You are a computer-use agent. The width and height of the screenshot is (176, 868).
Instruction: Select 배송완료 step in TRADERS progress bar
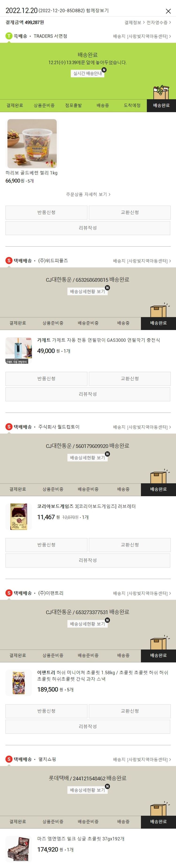(x=161, y=106)
